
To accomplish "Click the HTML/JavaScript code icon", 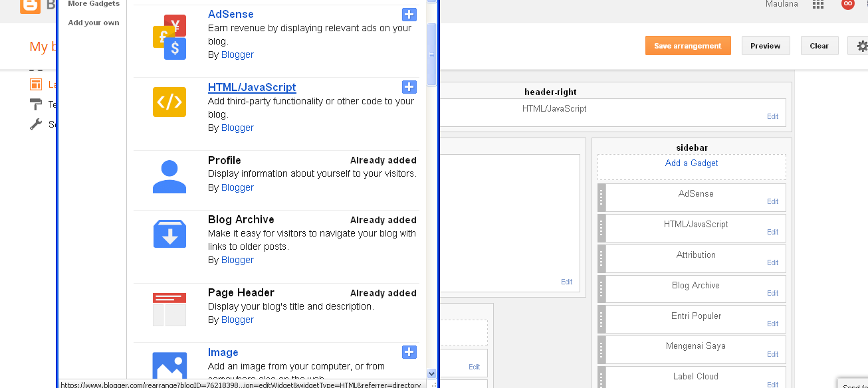I will tap(169, 102).
